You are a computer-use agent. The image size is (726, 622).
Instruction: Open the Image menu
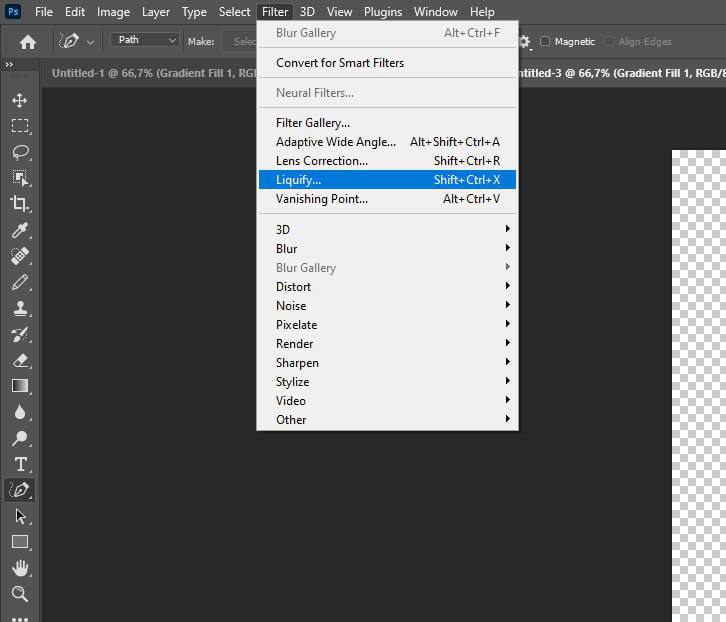(x=113, y=12)
